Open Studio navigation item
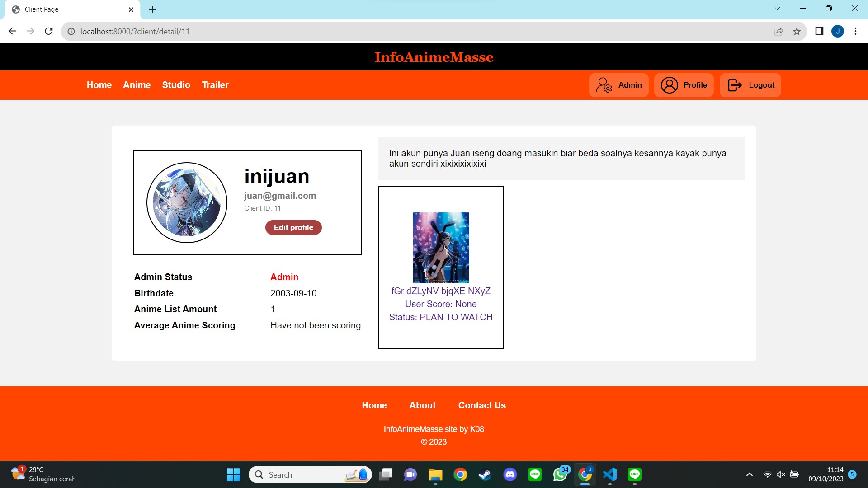 tap(176, 85)
